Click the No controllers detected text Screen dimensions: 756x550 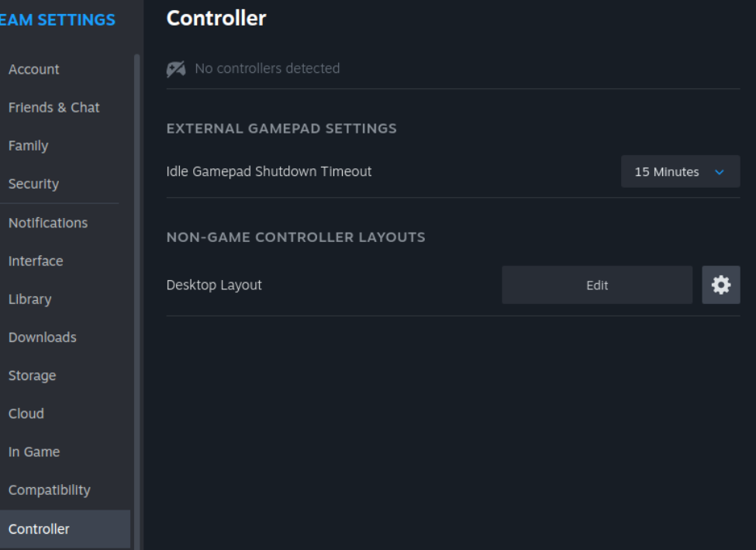point(267,68)
